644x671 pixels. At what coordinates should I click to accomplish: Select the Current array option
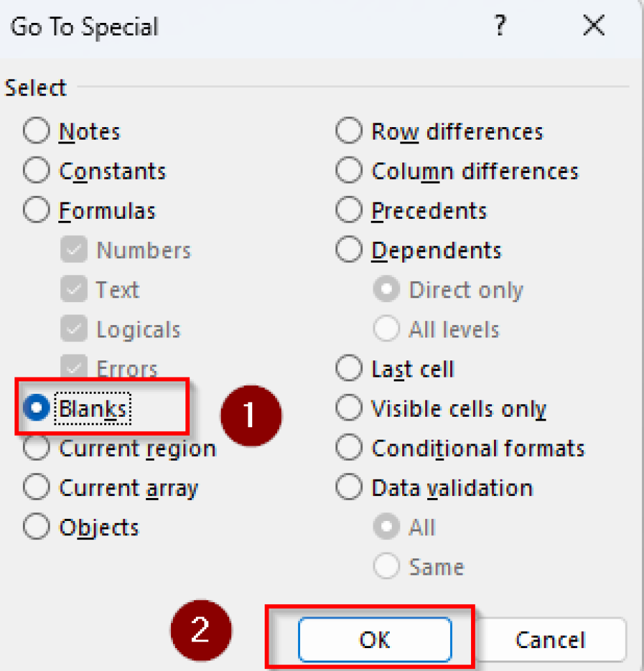pos(36,487)
